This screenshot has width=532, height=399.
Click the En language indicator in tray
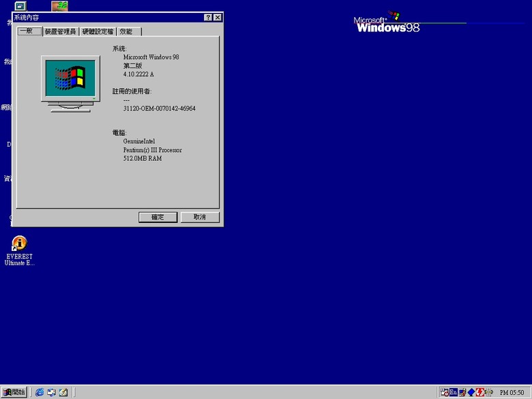point(454,392)
